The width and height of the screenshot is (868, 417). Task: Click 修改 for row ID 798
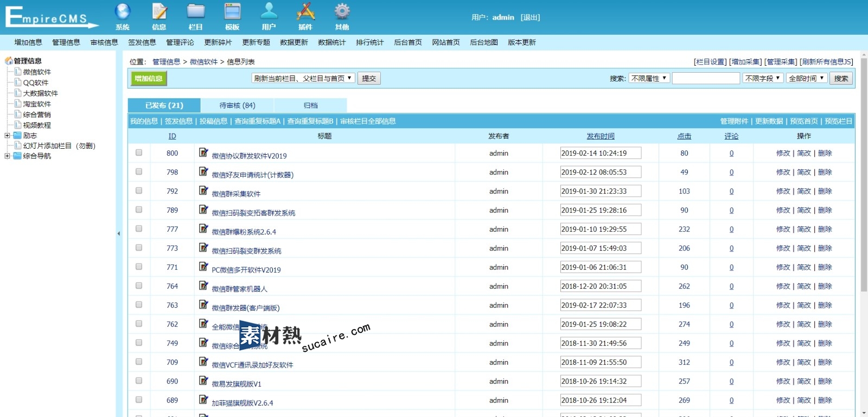(x=783, y=172)
